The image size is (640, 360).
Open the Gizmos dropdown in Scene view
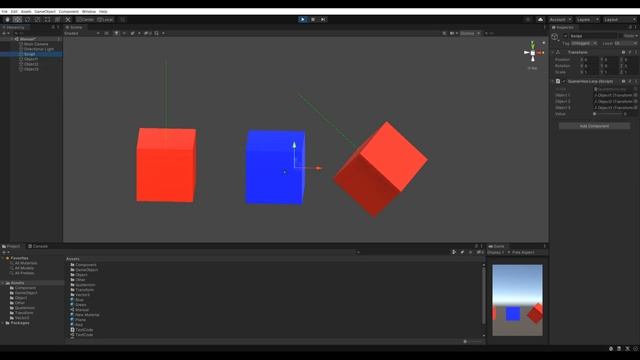[470, 33]
